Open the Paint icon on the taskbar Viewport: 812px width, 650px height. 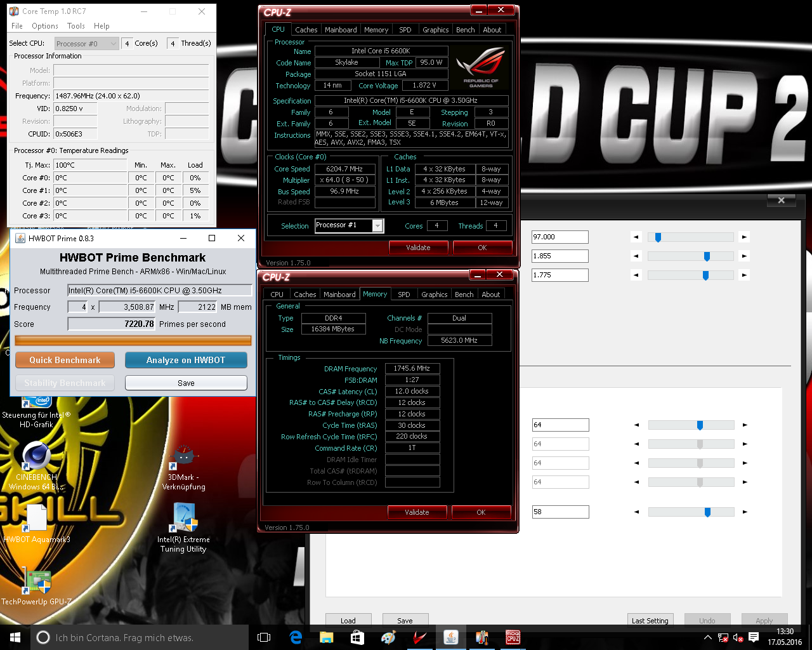[388, 637]
